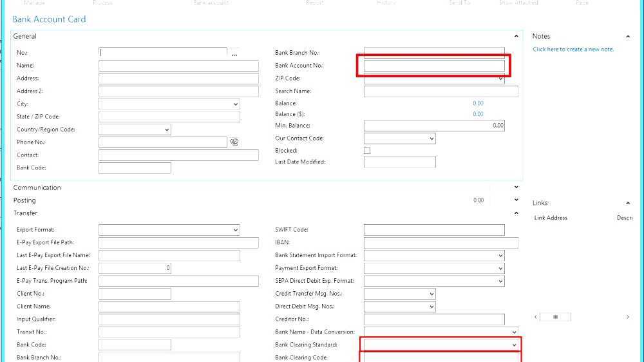Expand the Communication FastTab

516,187
